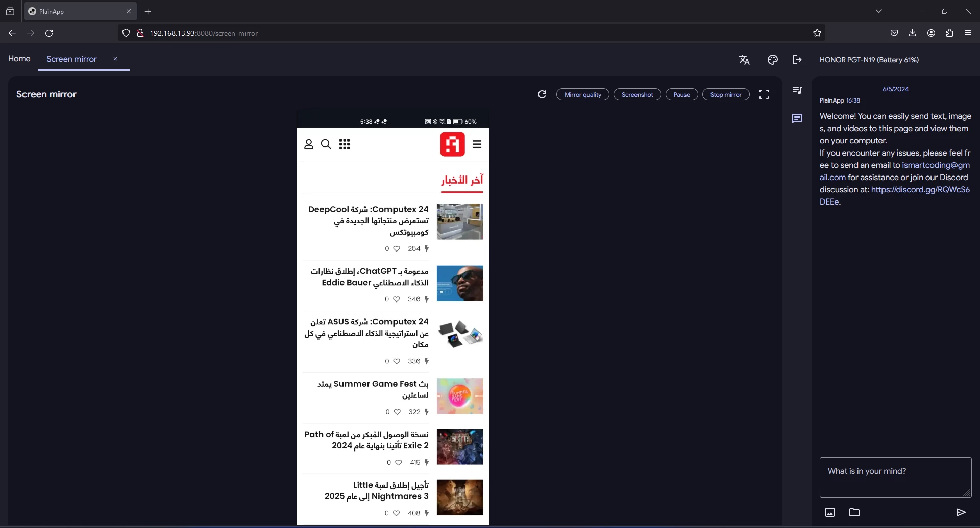The width and height of the screenshot is (980, 528).
Task: Tap the apps grid icon in mirrored phone
Action: [x=345, y=144]
